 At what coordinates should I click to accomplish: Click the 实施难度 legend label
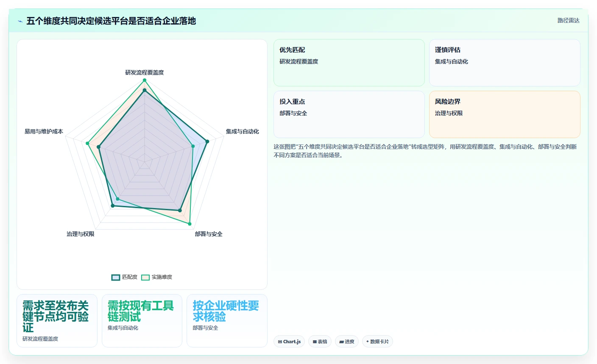[x=162, y=277]
